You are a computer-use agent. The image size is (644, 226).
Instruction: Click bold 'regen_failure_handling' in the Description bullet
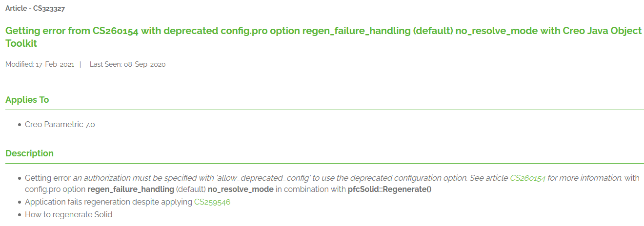(x=131, y=189)
